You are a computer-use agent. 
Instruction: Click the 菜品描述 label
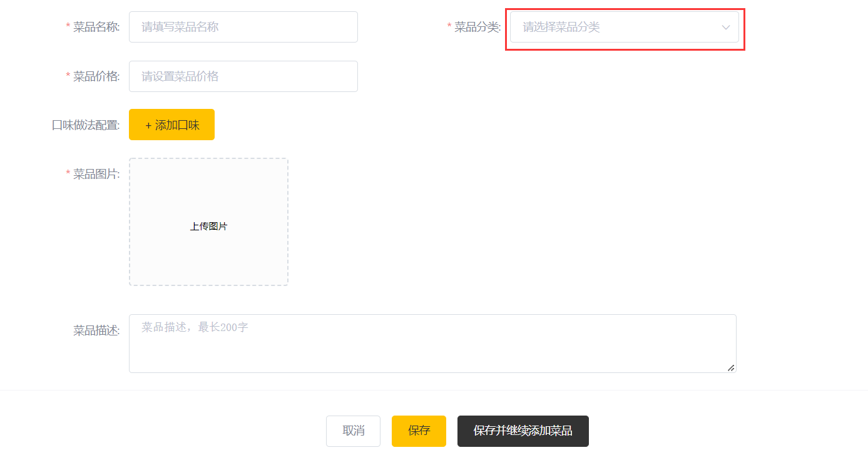[x=96, y=330]
